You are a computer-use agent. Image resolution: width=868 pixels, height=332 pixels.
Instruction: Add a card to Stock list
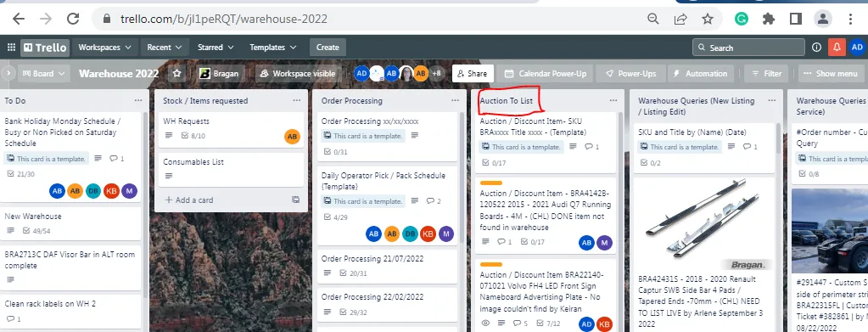coord(189,200)
